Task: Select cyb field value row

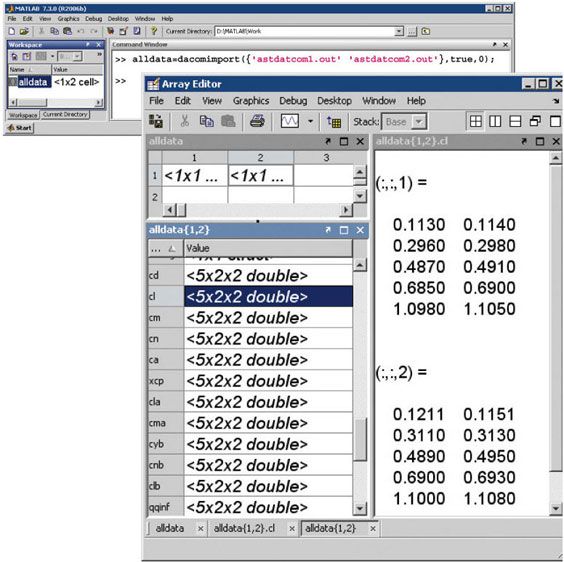Action: pyautogui.click(x=268, y=444)
